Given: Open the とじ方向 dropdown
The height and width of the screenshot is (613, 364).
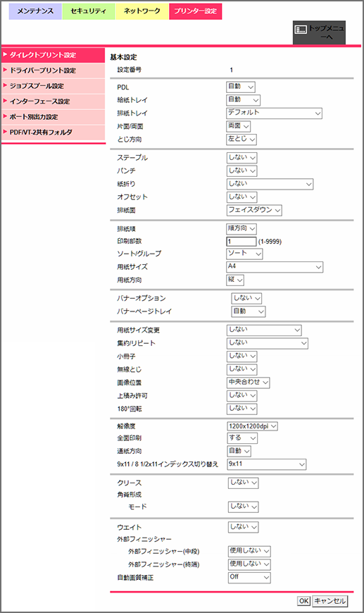Looking at the screenshot, I should click(x=241, y=140).
